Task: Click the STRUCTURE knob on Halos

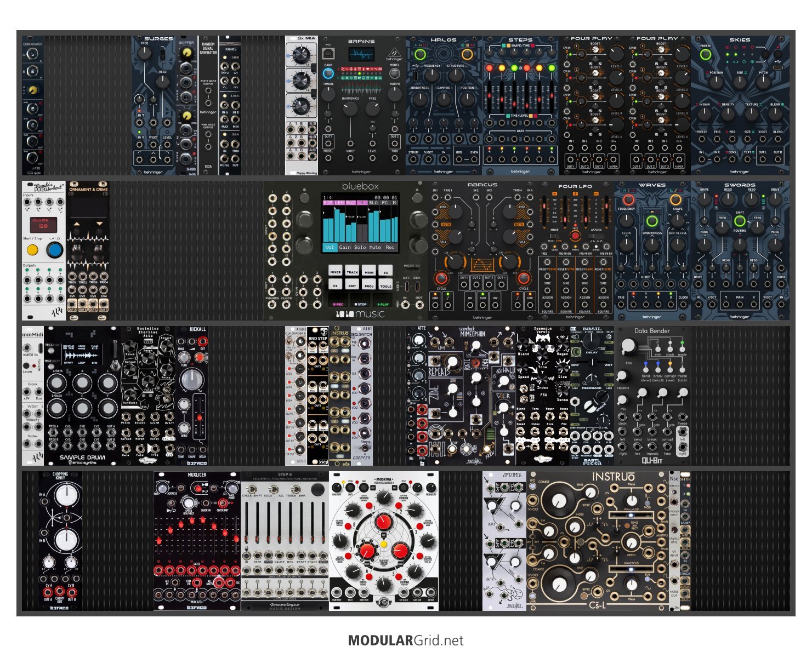Action: pos(455,77)
